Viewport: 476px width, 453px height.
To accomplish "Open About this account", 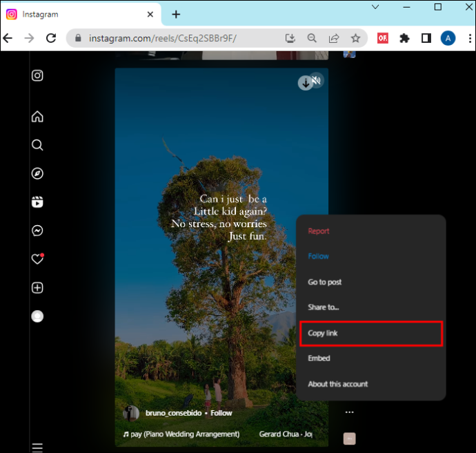I will (x=337, y=384).
